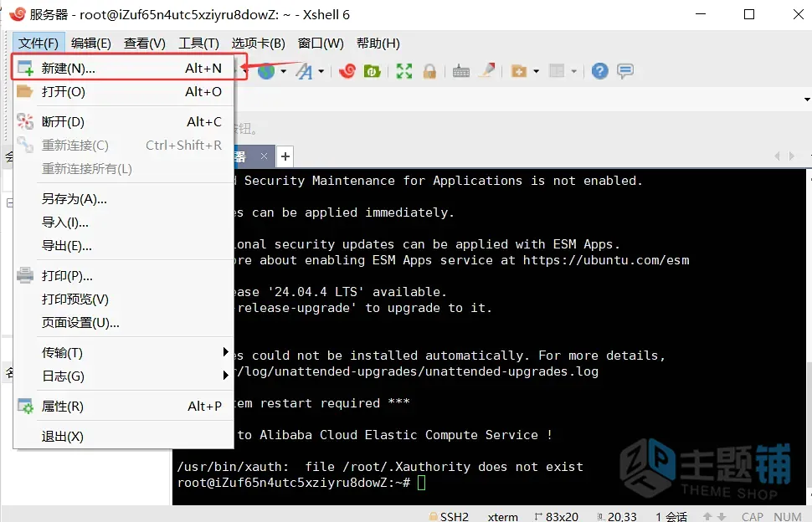The height and width of the screenshot is (522, 812).
Task: Launch the green Xftp file transfer icon
Action: point(373,71)
